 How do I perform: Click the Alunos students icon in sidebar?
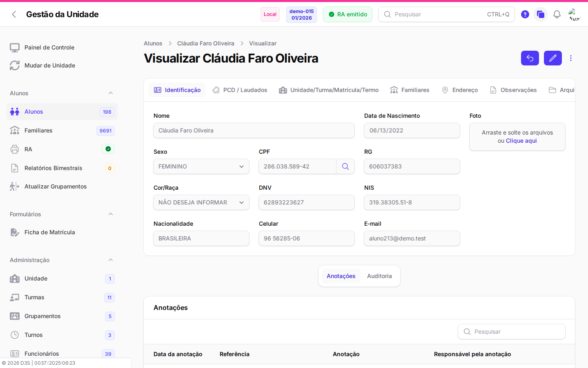[x=15, y=112]
